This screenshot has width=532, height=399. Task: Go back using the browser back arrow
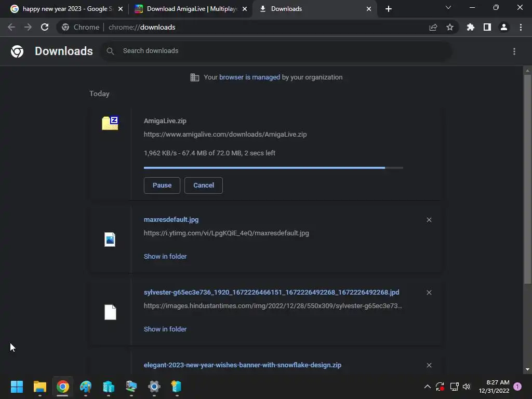(11, 27)
